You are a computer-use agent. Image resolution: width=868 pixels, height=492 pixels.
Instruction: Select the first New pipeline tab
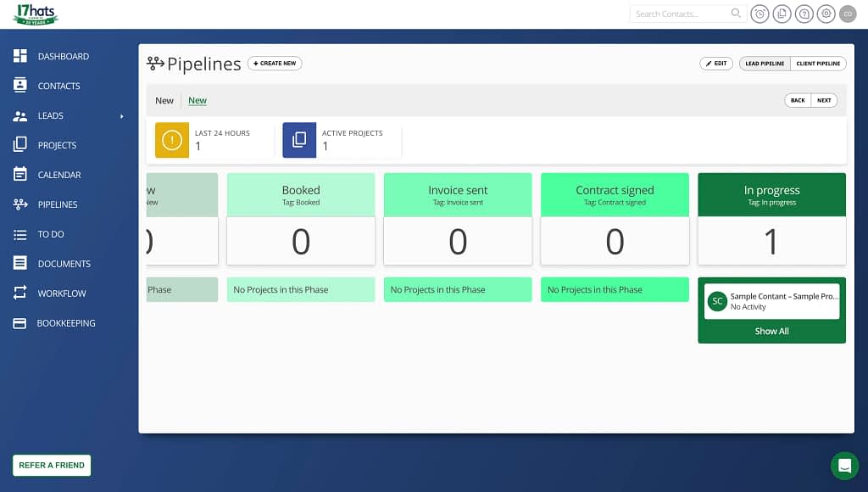click(x=164, y=100)
